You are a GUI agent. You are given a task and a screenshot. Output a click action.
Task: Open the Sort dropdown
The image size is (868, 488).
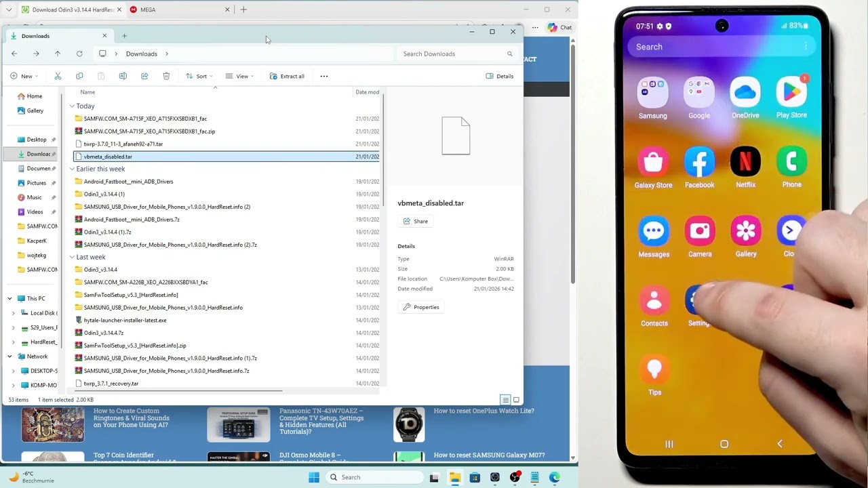(199, 76)
